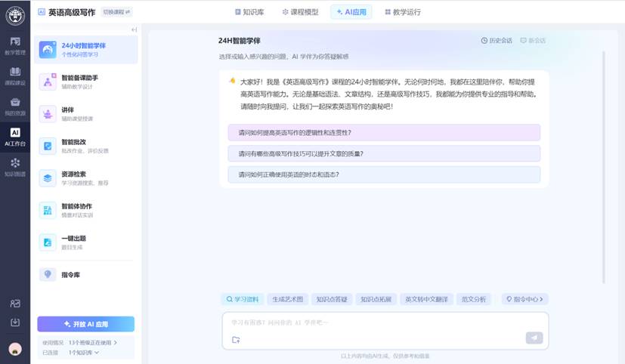625x364 pixels.
Task: Switch to the 知识库 tab
Action: point(248,12)
